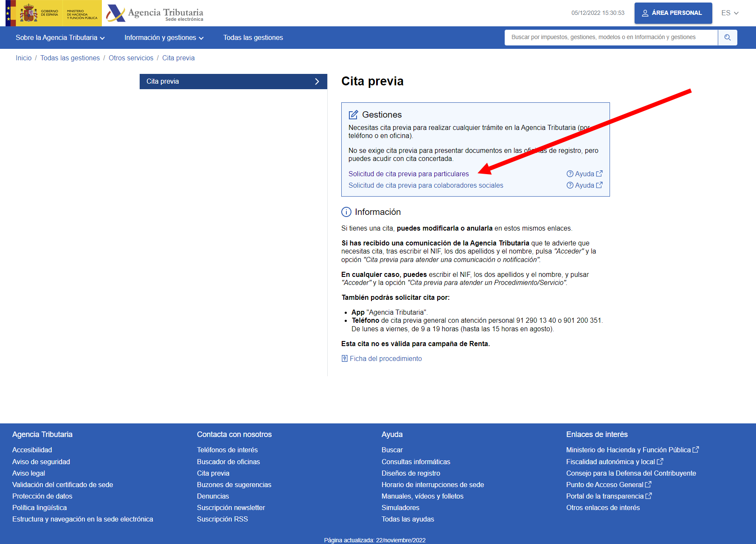Open Ficha del procedimiento document link
This screenshot has height=544, width=756.
click(x=385, y=358)
